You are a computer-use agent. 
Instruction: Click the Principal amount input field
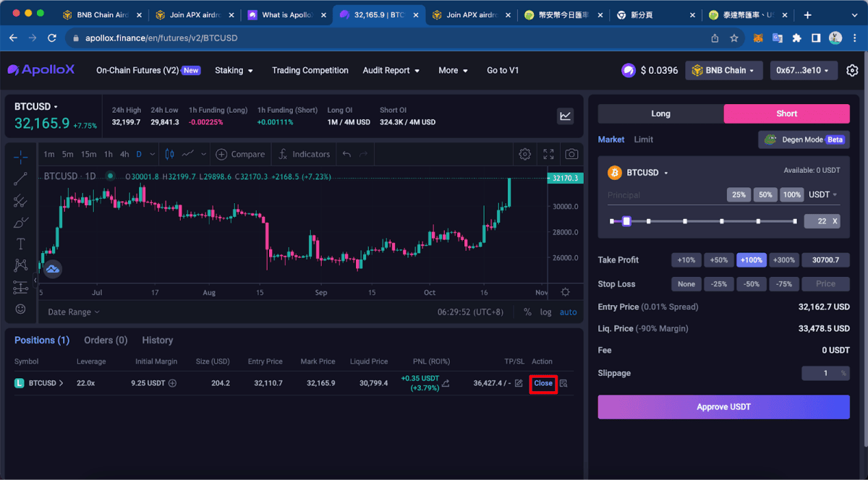click(x=665, y=194)
